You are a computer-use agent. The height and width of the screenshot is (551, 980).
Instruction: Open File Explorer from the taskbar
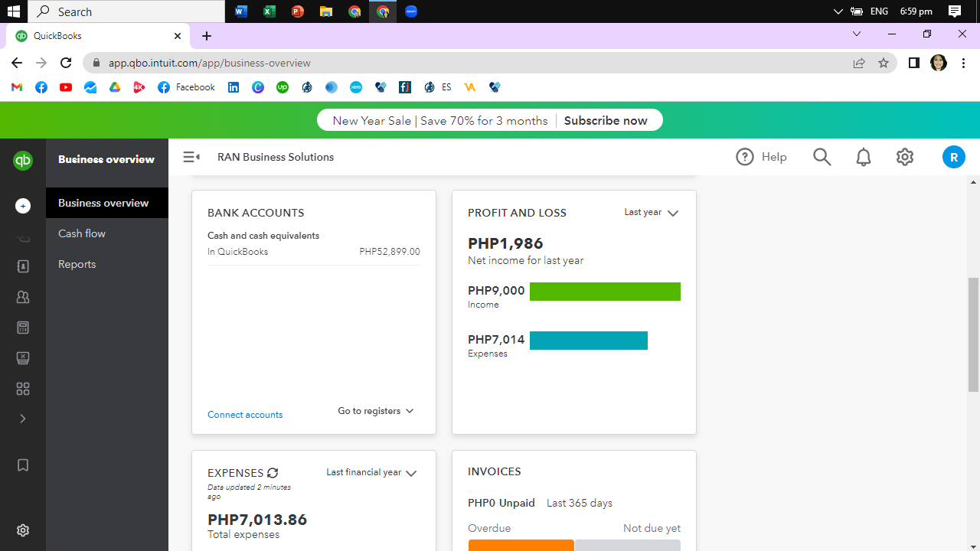tap(326, 11)
